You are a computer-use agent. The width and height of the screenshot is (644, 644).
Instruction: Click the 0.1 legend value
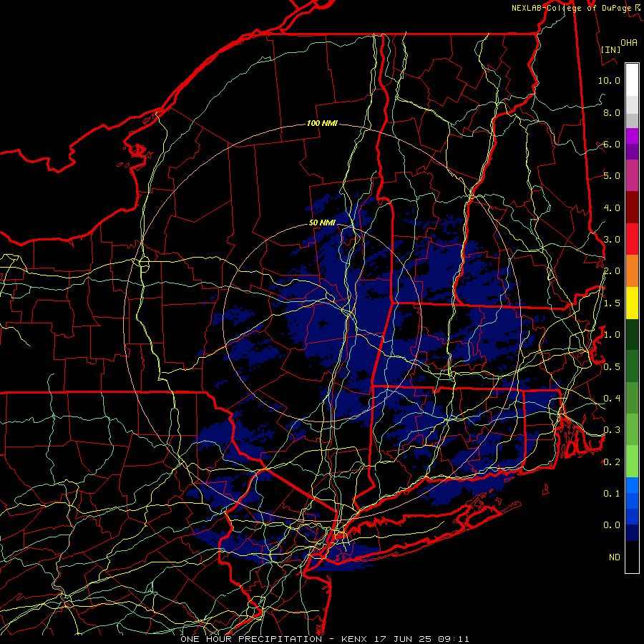click(612, 493)
